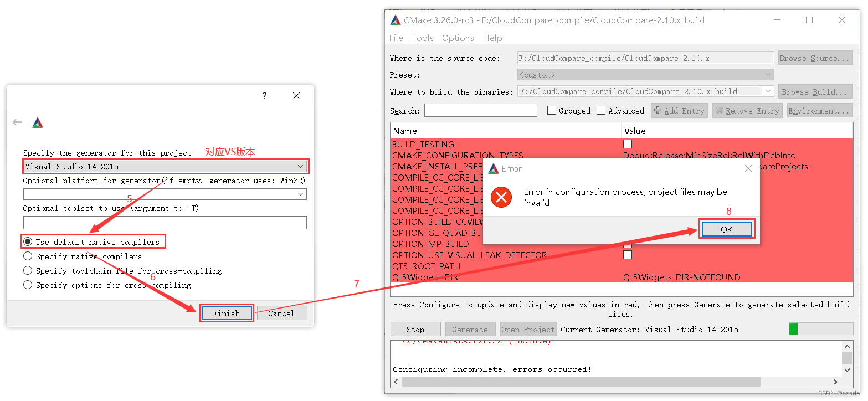Click scroll-left arrow in output log
Image resolution: width=868 pixels, height=401 pixels.
pyautogui.click(x=396, y=382)
